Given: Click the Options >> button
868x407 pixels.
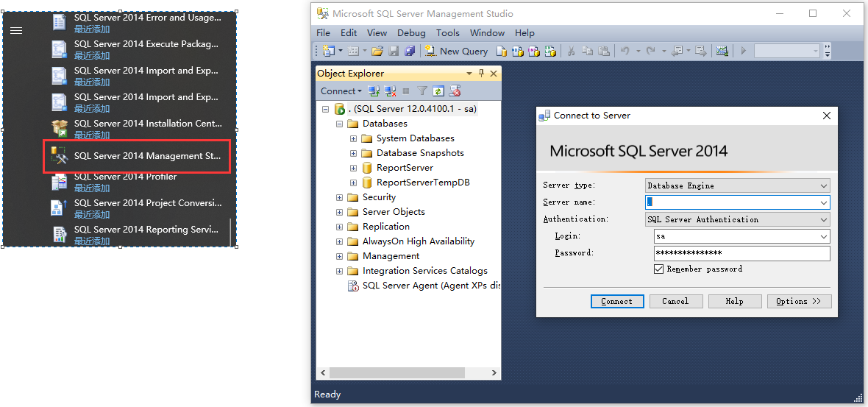Looking at the screenshot, I should point(799,301).
